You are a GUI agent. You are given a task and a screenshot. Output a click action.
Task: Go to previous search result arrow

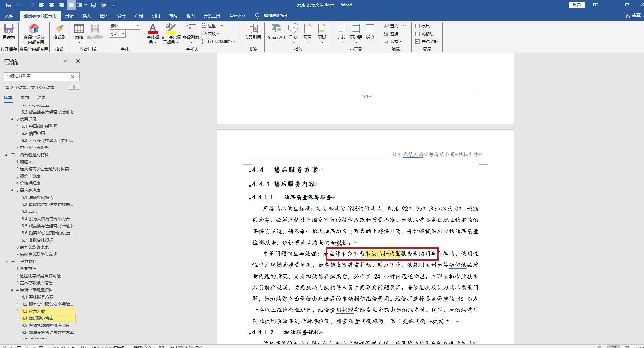coord(71,87)
